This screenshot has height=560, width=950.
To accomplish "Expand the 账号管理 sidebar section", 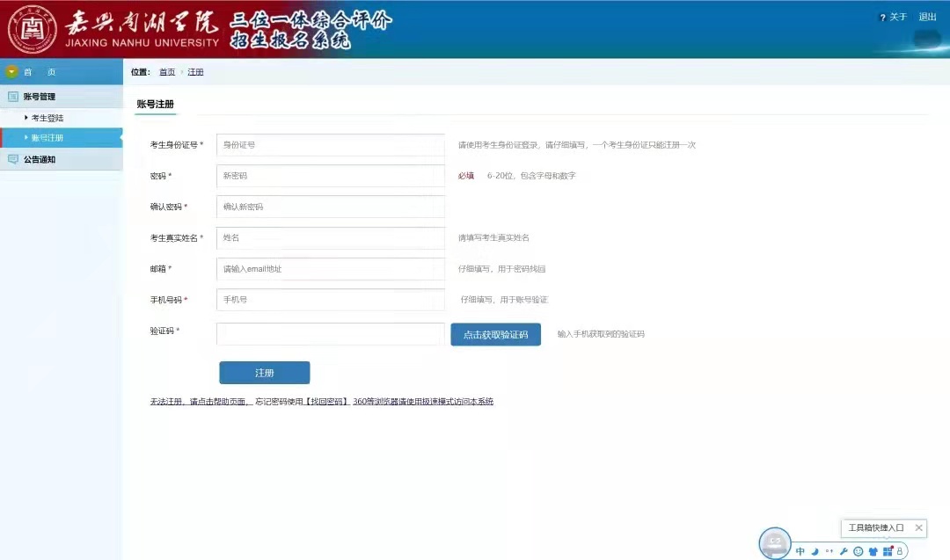I will pos(39,97).
